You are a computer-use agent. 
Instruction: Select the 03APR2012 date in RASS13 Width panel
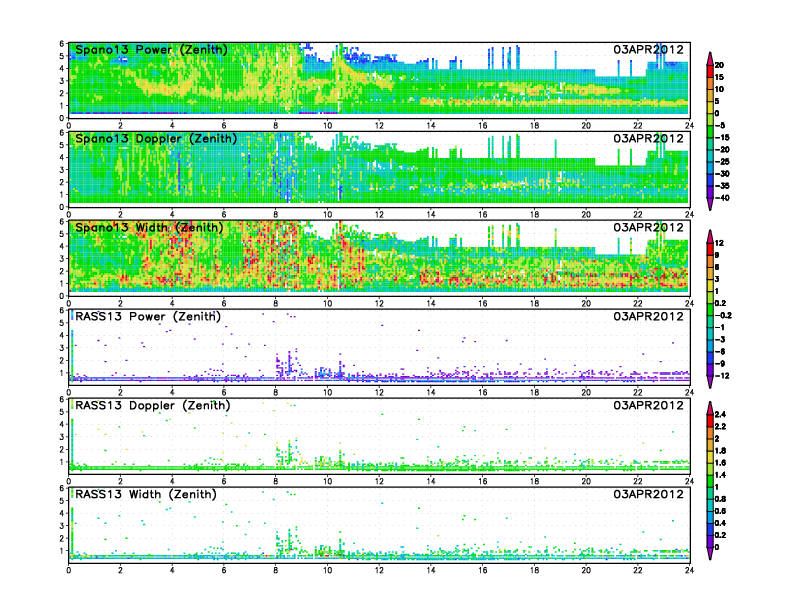click(648, 494)
